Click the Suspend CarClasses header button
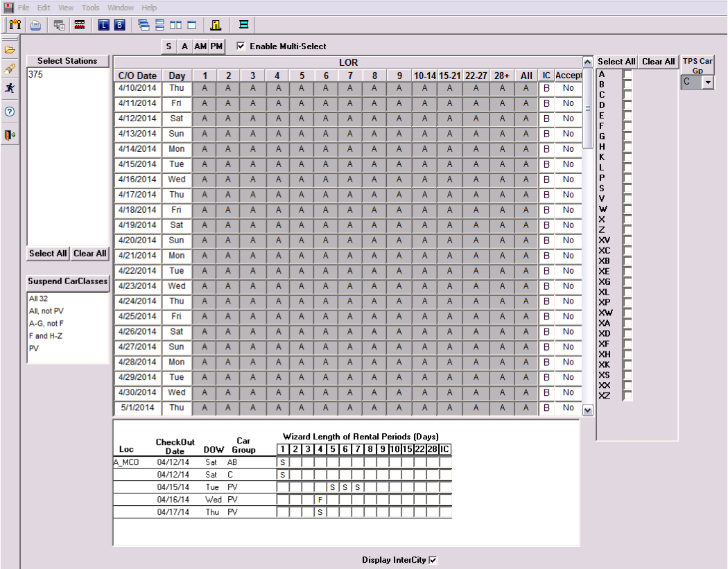Screen dimensions: 728x569 coord(68,281)
